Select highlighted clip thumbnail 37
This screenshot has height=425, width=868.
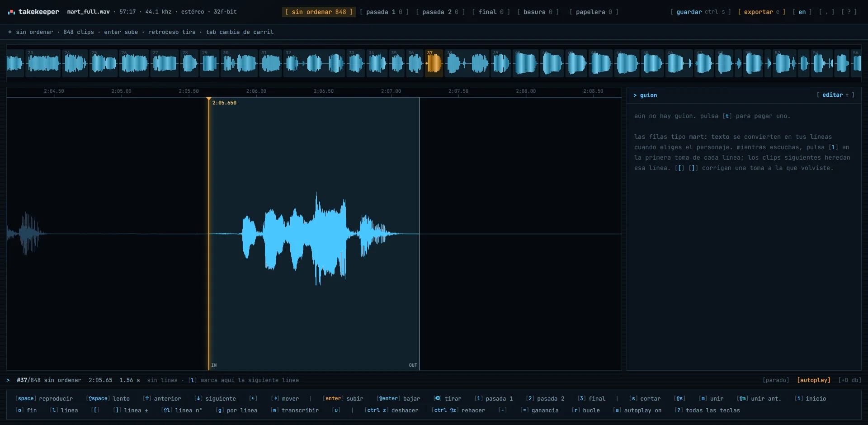tap(434, 63)
